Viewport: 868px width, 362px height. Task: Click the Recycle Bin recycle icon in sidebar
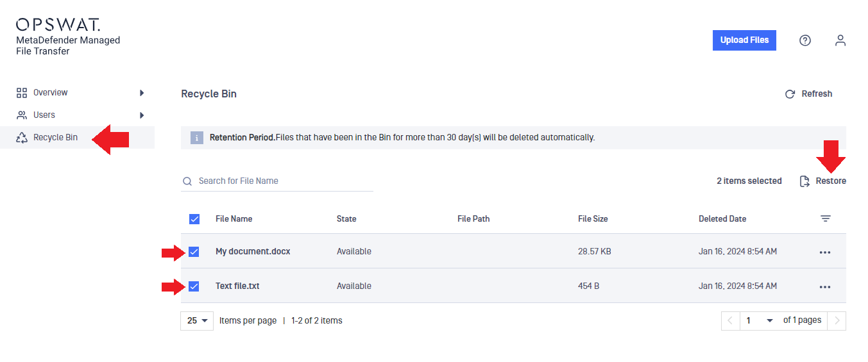[x=22, y=137]
